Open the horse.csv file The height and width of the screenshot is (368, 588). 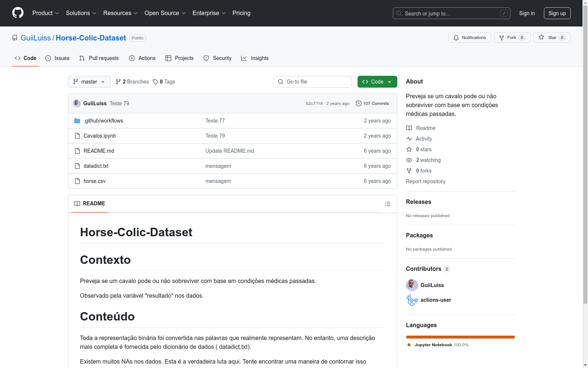coord(94,181)
